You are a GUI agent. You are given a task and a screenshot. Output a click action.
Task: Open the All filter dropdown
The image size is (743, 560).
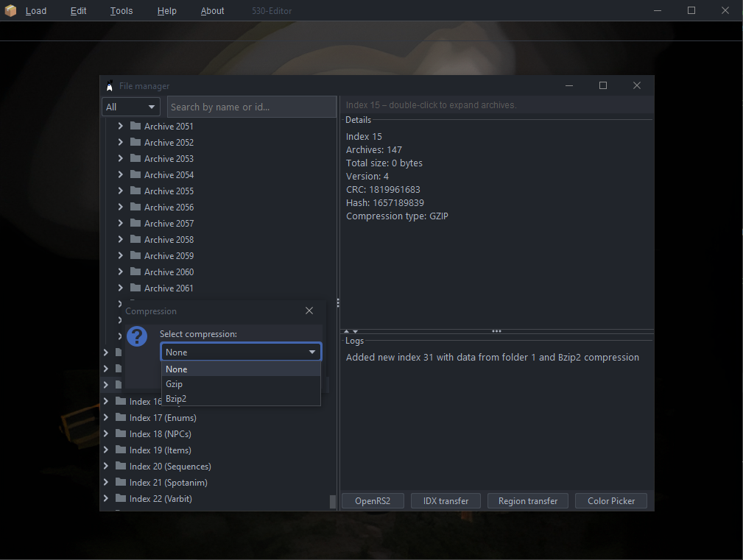[131, 107]
